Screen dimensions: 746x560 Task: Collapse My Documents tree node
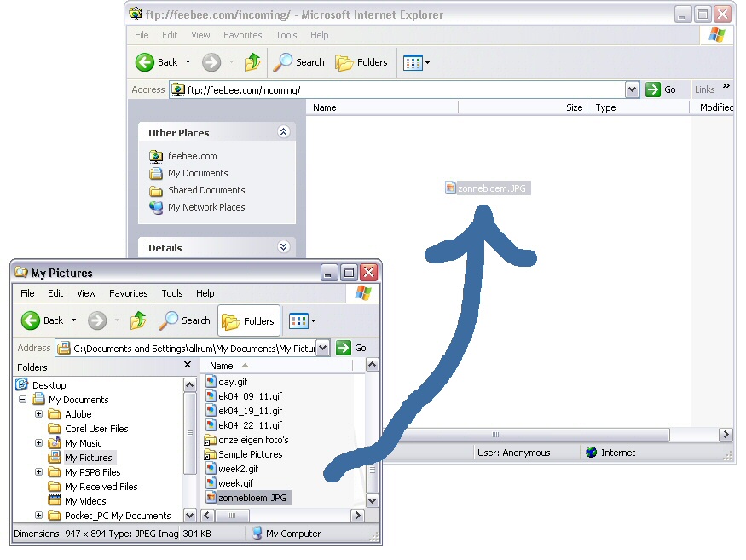(22, 399)
